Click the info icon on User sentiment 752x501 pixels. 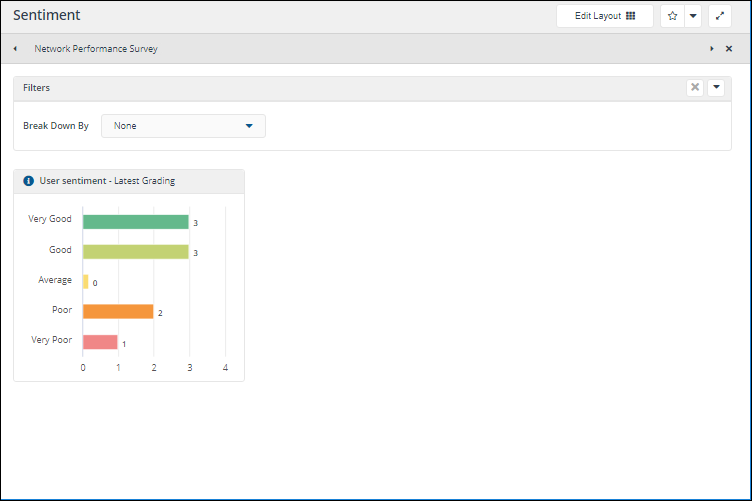coord(28,181)
